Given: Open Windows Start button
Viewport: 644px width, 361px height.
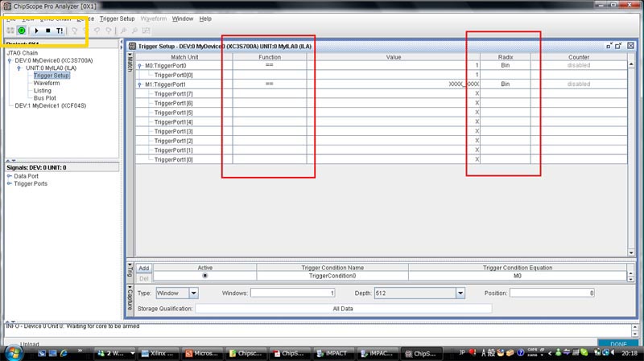Looking at the screenshot, I should pyautogui.click(x=14, y=353).
